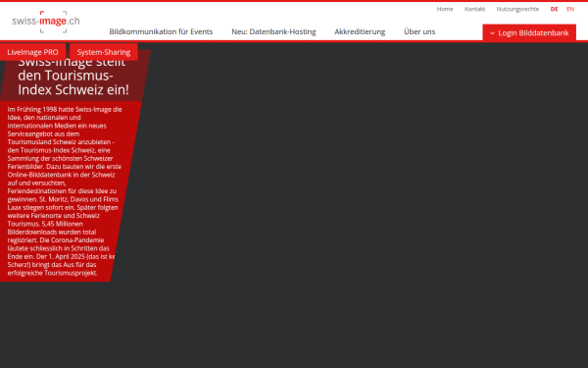The width and height of the screenshot is (588, 368).
Task: Open the Akkreditierung menu item
Action: [360, 31]
